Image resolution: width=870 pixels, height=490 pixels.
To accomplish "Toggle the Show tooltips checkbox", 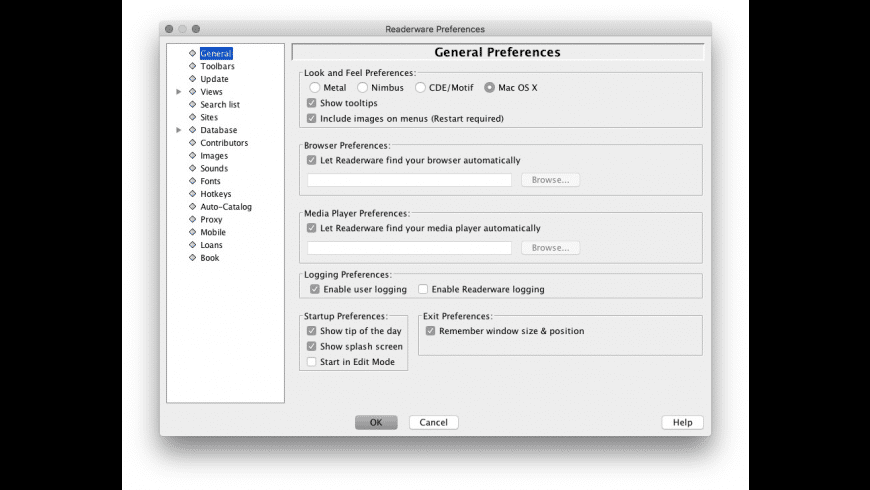I will click(311, 103).
